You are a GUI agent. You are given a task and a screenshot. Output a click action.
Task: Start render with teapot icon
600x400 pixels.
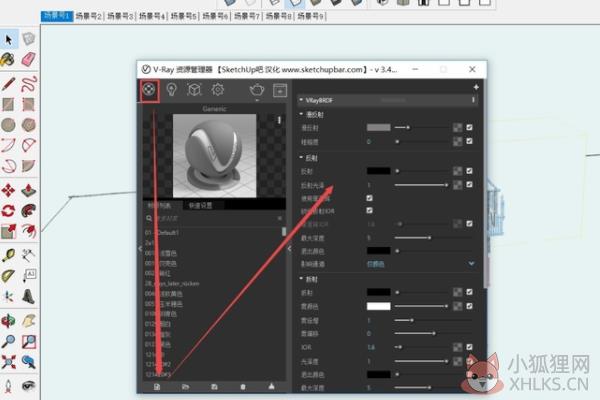point(256,90)
